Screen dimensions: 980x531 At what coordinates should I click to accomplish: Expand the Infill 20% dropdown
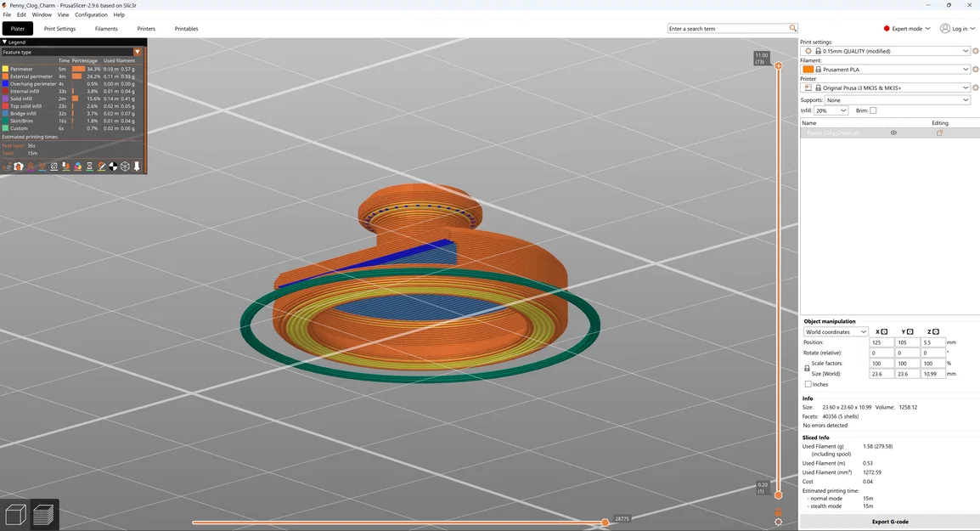[x=831, y=110]
